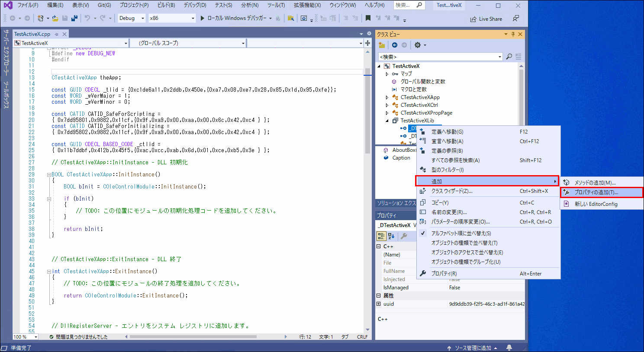
Task: Click the alphabetical sort icon in Properties
Action: pyautogui.click(x=391, y=236)
